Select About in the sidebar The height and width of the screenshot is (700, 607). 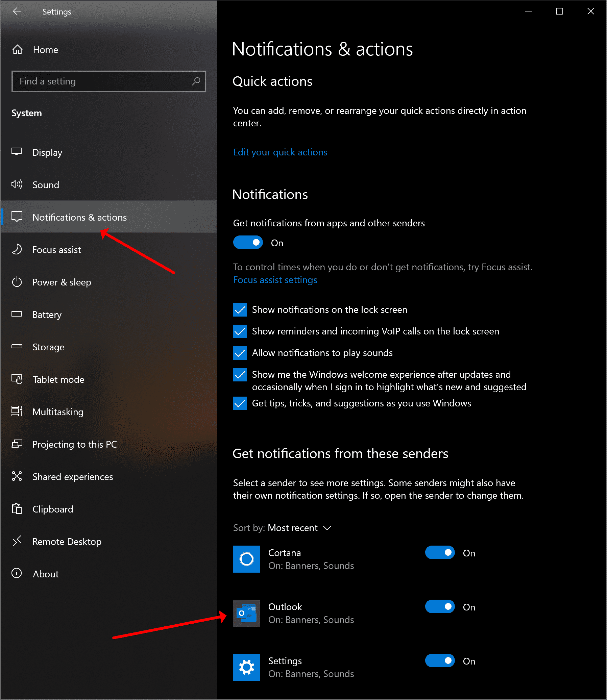tap(108, 574)
